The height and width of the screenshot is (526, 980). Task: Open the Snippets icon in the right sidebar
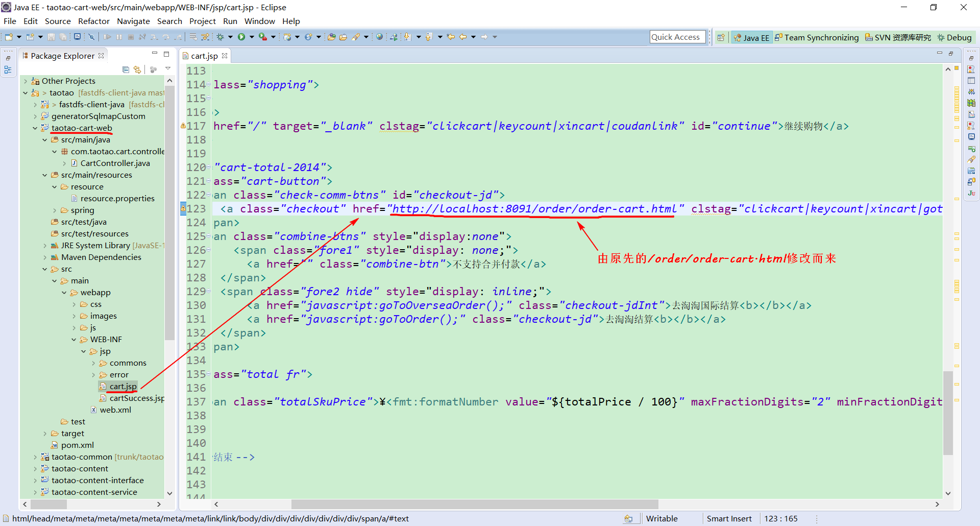pos(971,114)
